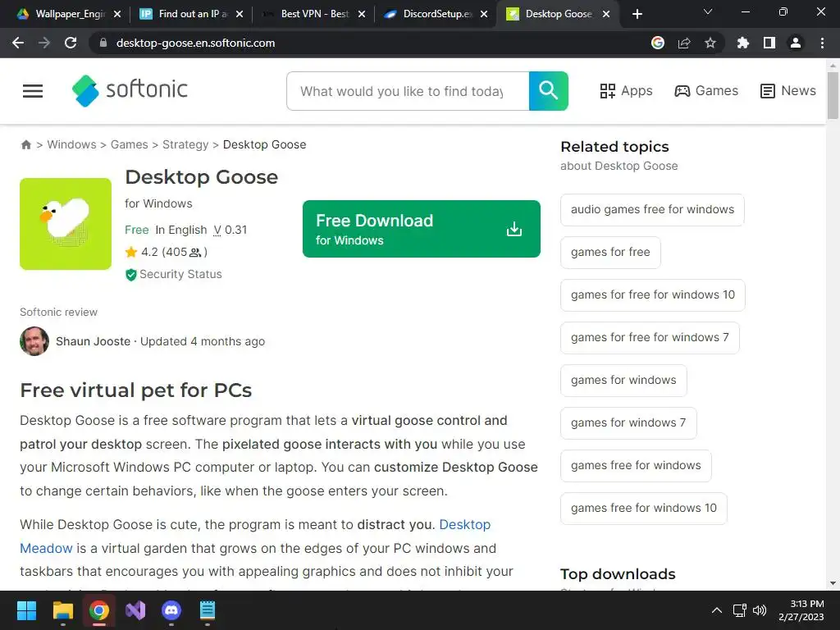Open the Chrome extensions puzzle icon
Image resolution: width=840 pixels, height=630 pixels.
tap(743, 43)
